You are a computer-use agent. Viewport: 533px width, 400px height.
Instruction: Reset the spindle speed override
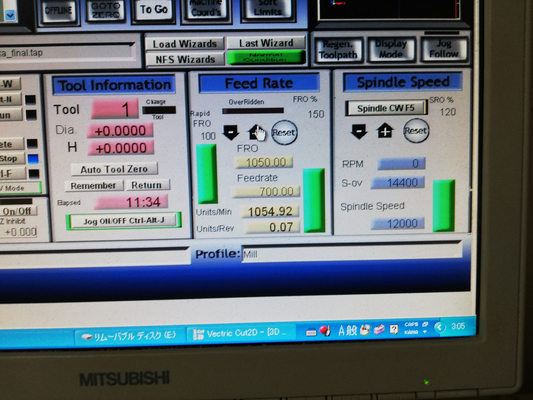pos(416,131)
